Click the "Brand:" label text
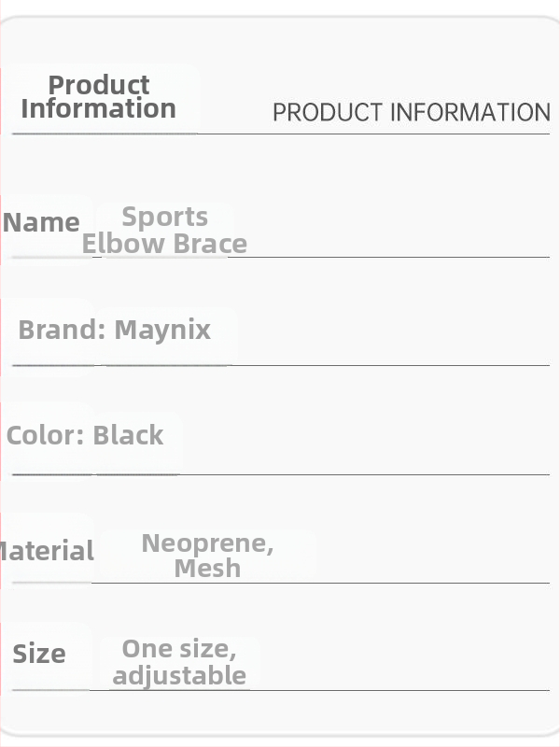560x747 pixels. [63, 330]
